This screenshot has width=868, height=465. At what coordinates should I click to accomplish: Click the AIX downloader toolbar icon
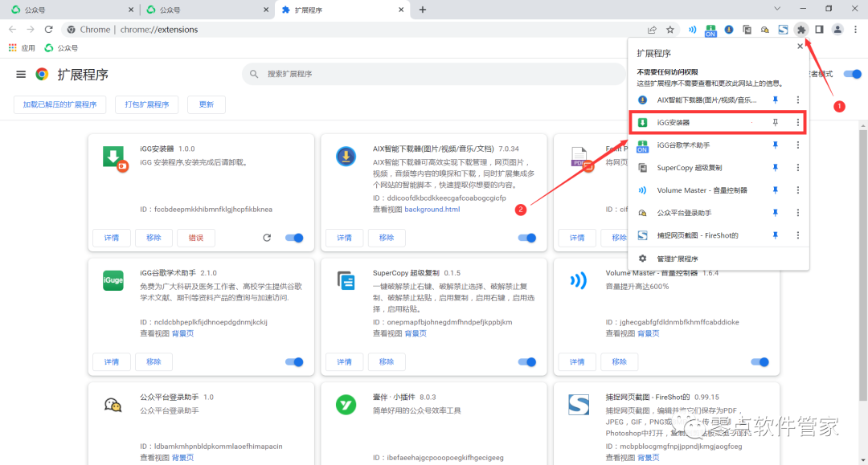[x=729, y=30]
